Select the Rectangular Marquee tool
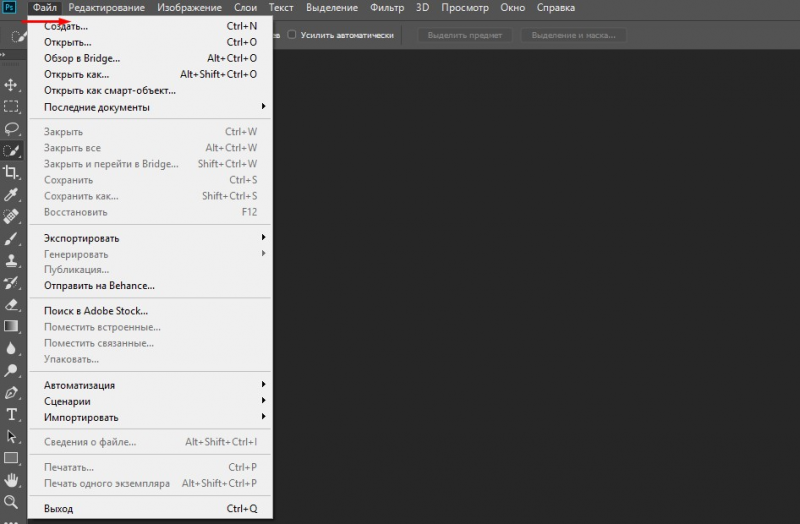 (11, 106)
